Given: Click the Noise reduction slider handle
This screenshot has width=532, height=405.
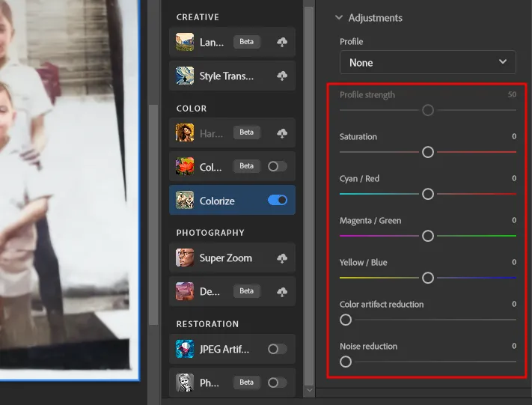Looking at the screenshot, I should [x=346, y=362].
